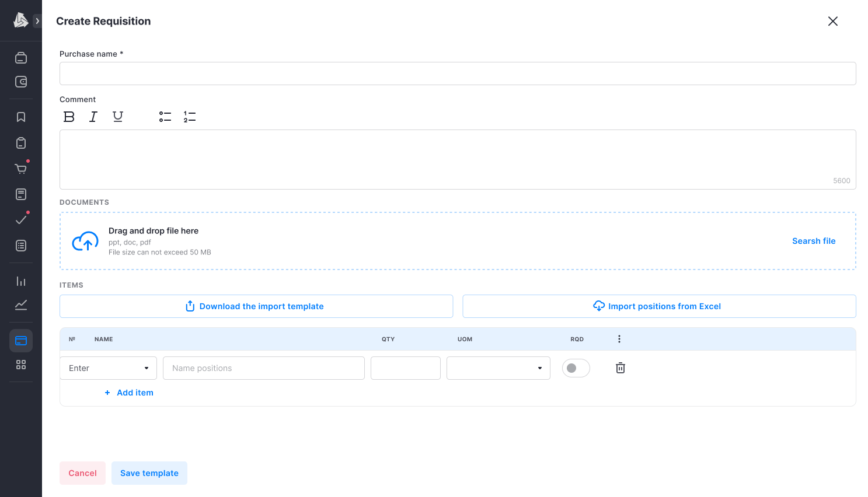The width and height of the screenshot is (868, 497).
Task: Open the wallet icon in sidebar
Action: 21,82
